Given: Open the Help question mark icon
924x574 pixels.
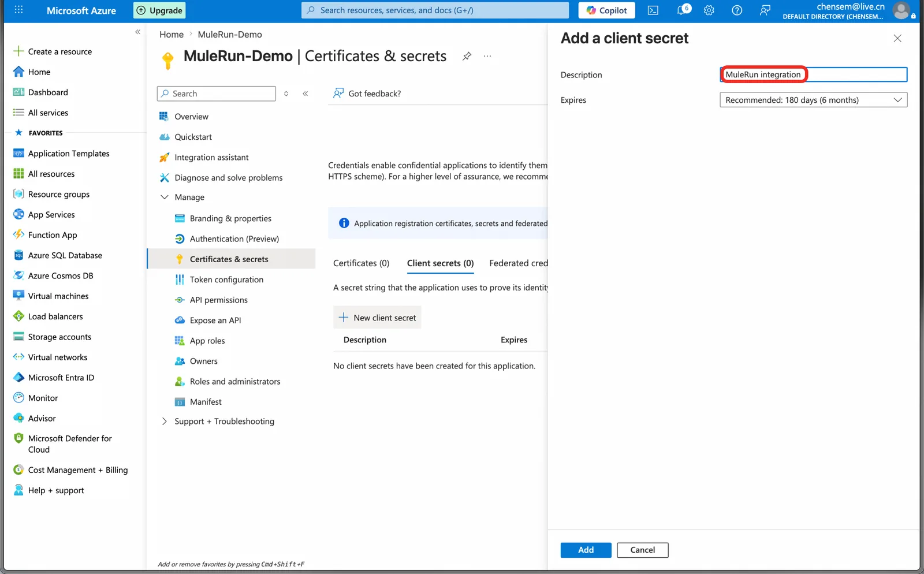Looking at the screenshot, I should coord(737,10).
